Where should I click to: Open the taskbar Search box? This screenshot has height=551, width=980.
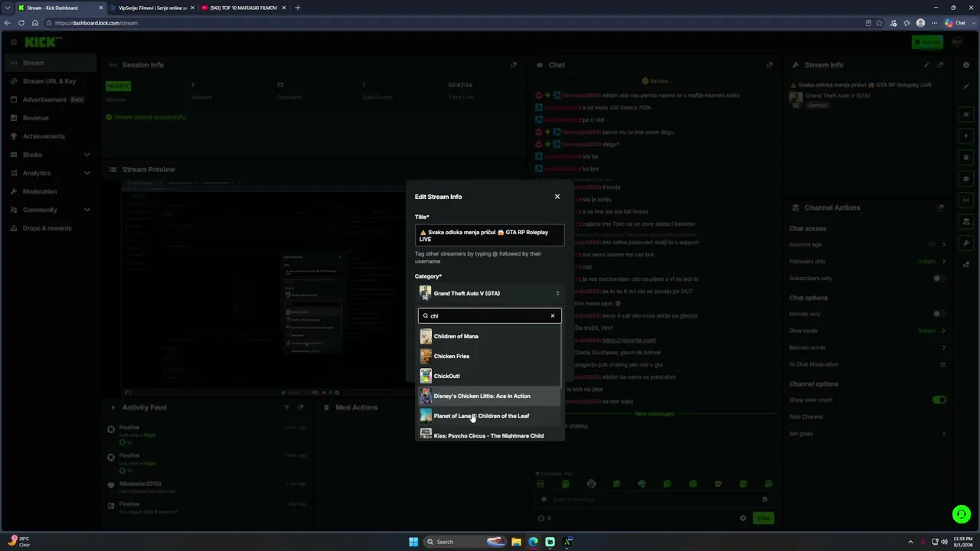pos(464,542)
